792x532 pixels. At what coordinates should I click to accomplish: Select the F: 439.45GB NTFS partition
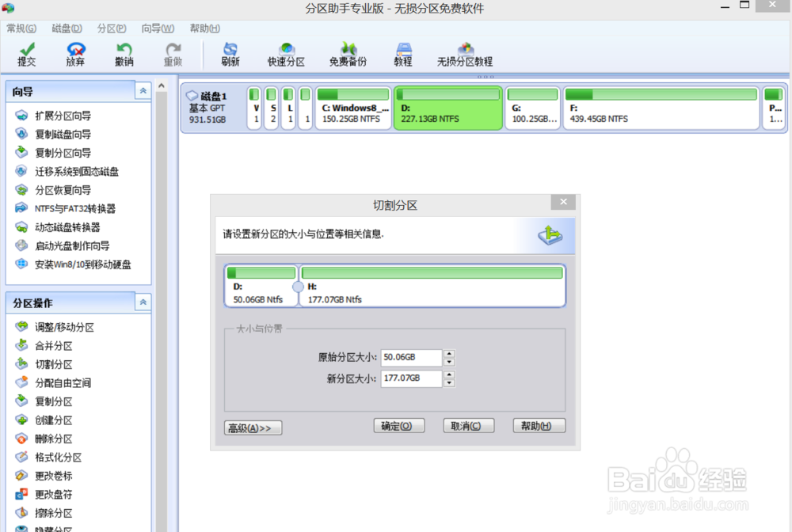(661, 108)
